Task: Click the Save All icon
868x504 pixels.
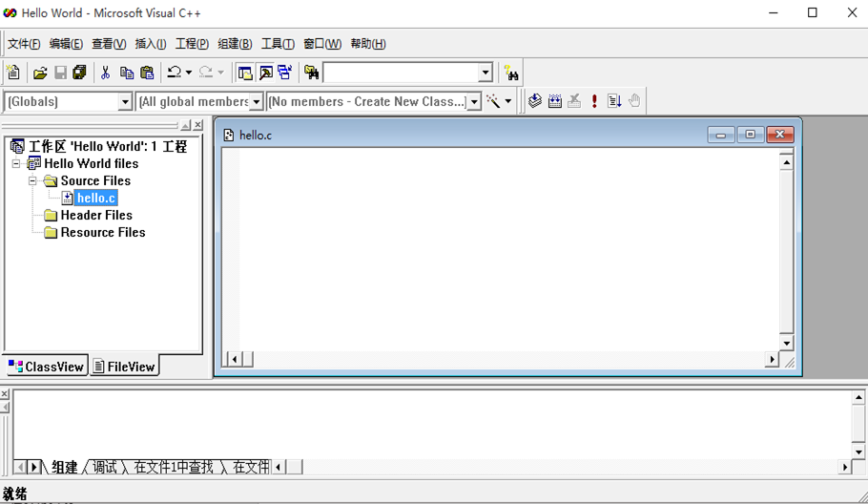Action: coord(79,73)
